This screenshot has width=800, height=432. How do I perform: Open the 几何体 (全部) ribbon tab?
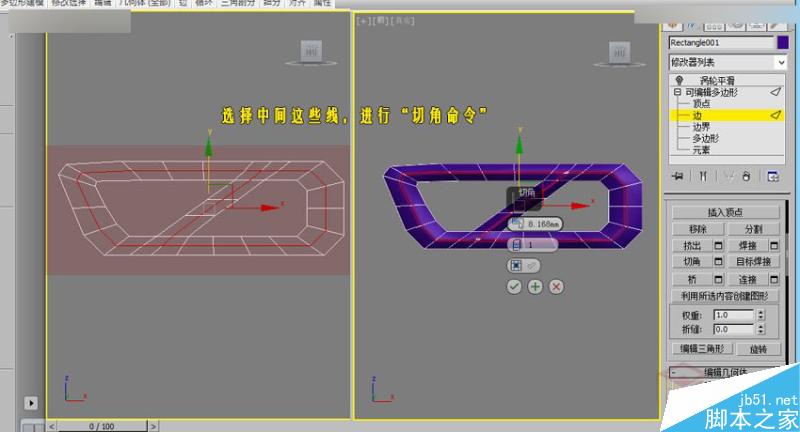[145, 3]
